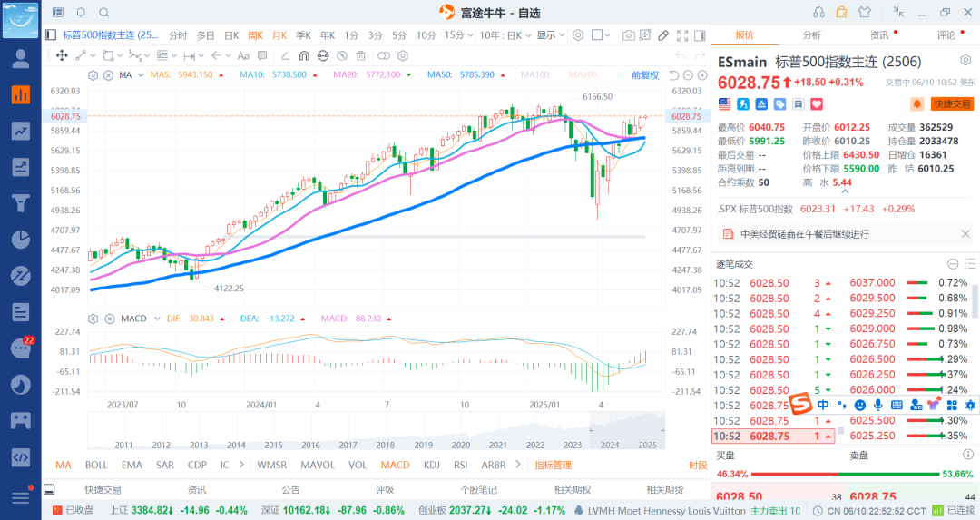The height and width of the screenshot is (520, 980).
Task: Select the 周K chart period
Action: [x=256, y=35]
